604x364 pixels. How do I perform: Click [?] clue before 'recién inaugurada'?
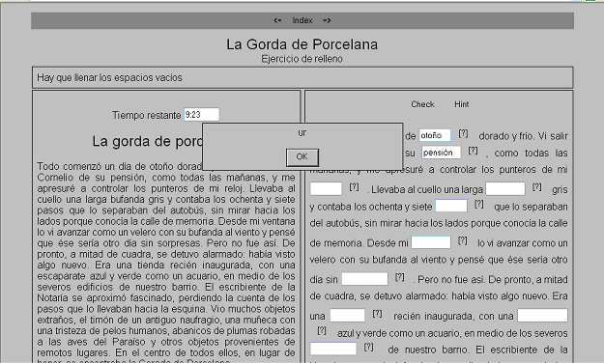[x=377, y=313]
